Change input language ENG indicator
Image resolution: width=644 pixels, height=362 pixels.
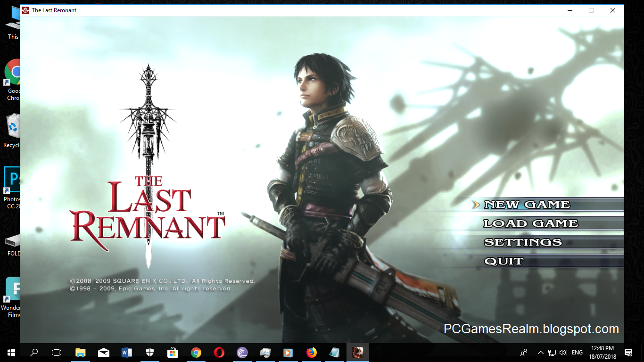click(x=577, y=352)
